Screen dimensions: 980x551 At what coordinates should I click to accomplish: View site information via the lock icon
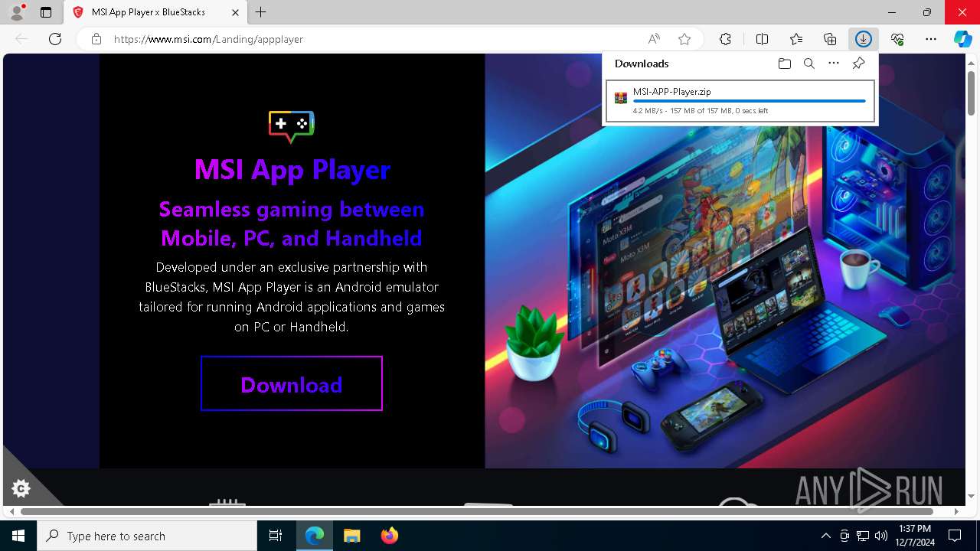[x=96, y=39]
